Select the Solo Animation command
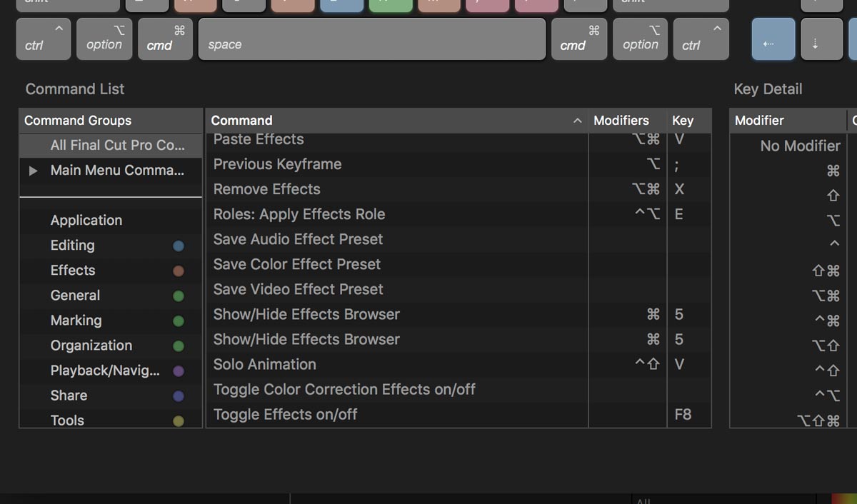 pyautogui.click(x=458, y=364)
